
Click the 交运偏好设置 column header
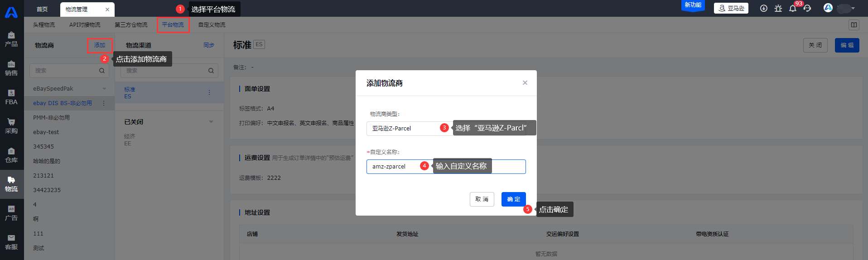(x=563, y=234)
